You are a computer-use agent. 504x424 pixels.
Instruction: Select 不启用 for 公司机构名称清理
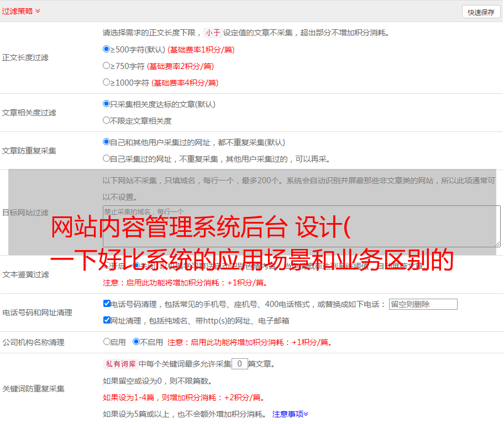tap(136, 342)
